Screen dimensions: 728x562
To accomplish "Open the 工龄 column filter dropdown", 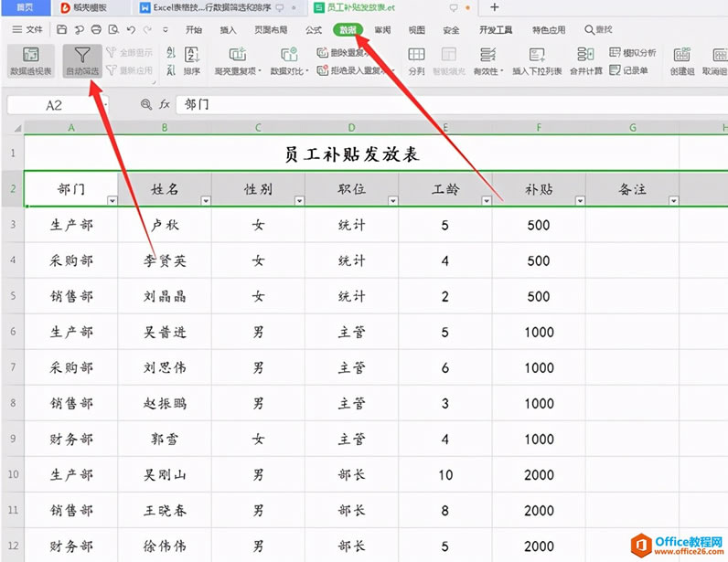I will click(487, 200).
